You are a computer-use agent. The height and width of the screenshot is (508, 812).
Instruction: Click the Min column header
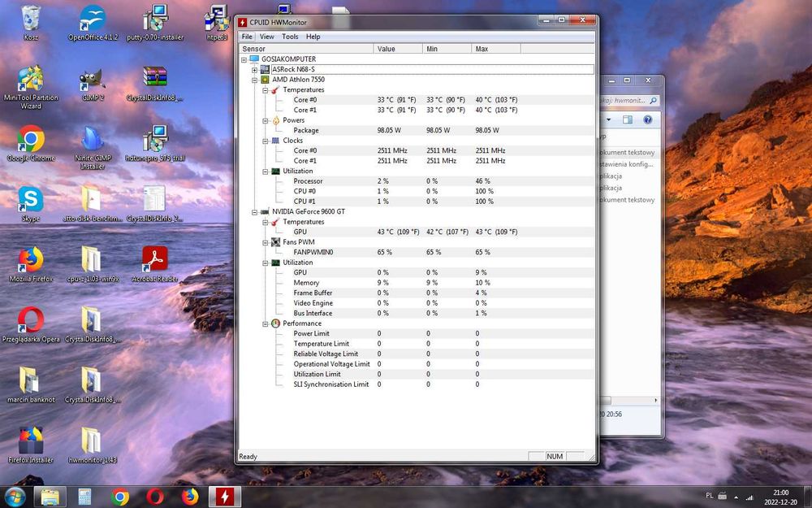coord(447,49)
